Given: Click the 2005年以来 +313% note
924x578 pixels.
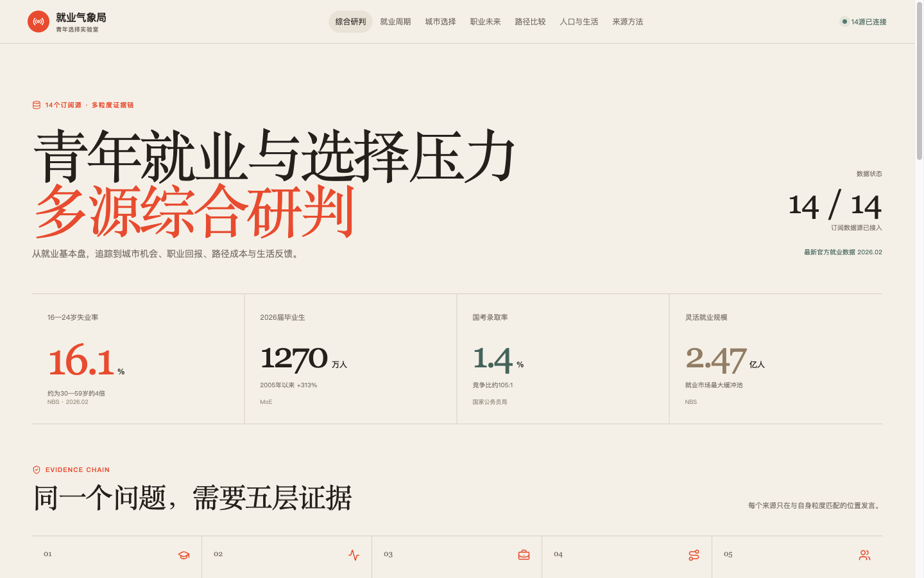Looking at the screenshot, I should (x=288, y=385).
